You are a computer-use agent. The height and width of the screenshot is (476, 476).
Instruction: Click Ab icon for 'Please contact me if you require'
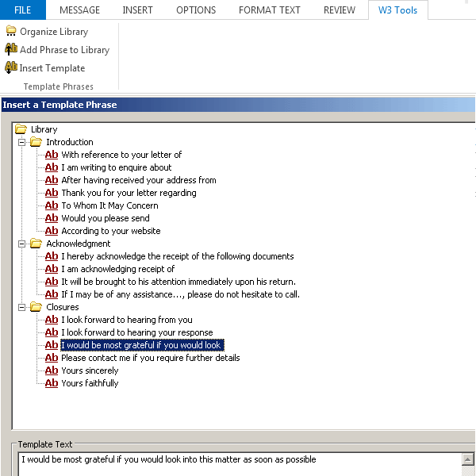click(x=52, y=359)
